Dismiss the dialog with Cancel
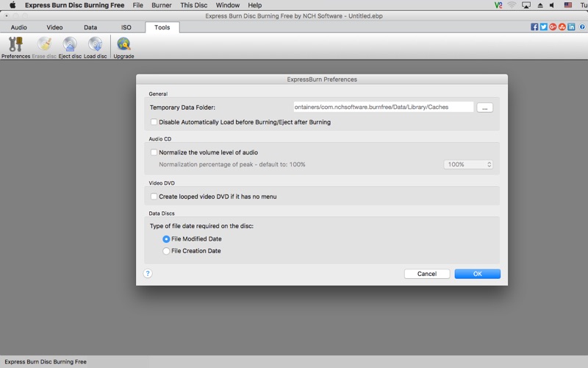The width and height of the screenshot is (588, 368). pyautogui.click(x=427, y=274)
